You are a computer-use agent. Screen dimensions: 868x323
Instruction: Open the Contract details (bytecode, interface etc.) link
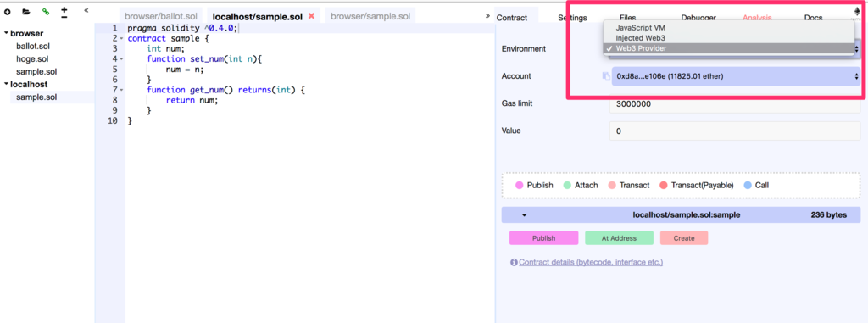[591, 262]
